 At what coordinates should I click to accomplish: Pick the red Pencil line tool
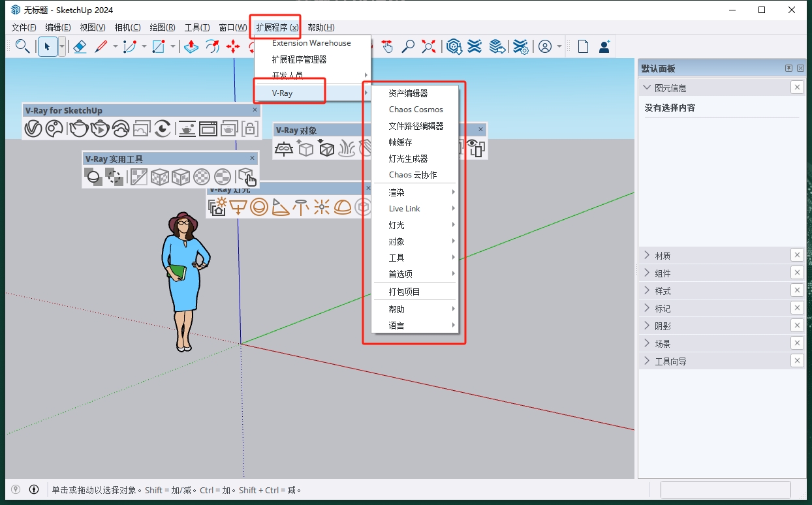[x=101, y=46]
